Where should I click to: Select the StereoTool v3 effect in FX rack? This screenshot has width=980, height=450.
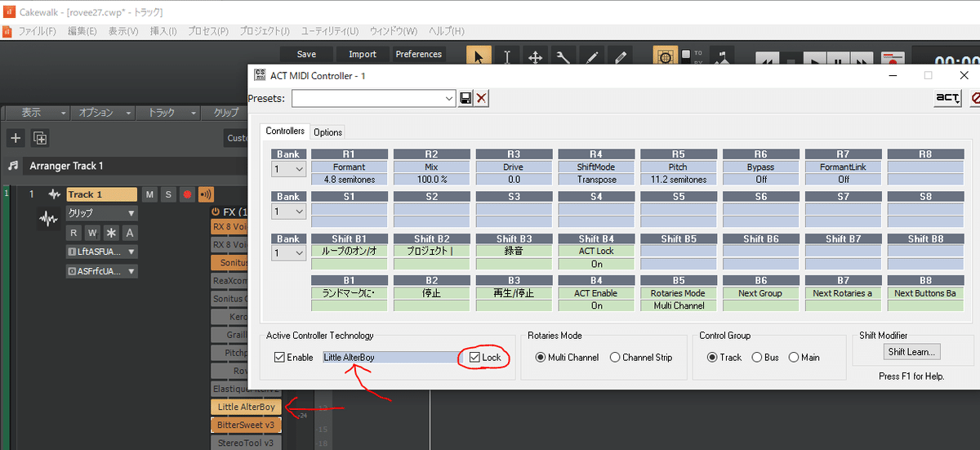(247, 443)
